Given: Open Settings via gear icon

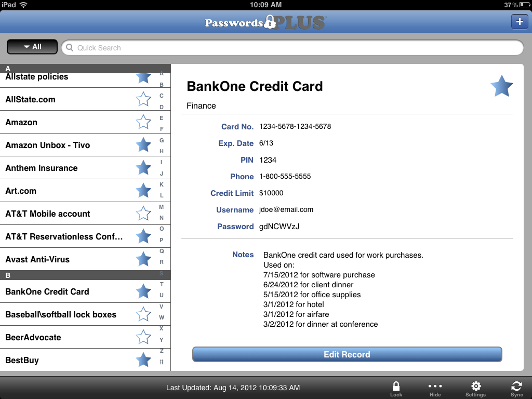Looking at the screenshot, I should (x=475, y=388).
